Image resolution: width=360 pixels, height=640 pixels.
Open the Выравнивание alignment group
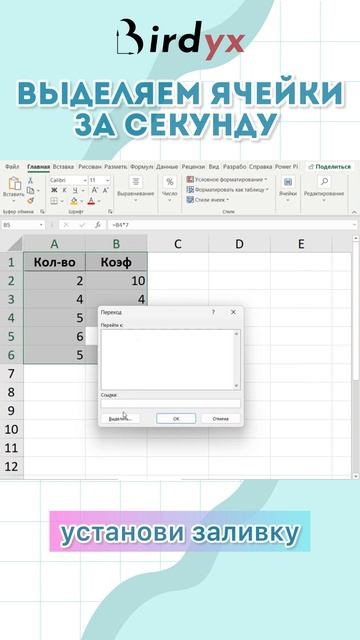coord(136,190)
